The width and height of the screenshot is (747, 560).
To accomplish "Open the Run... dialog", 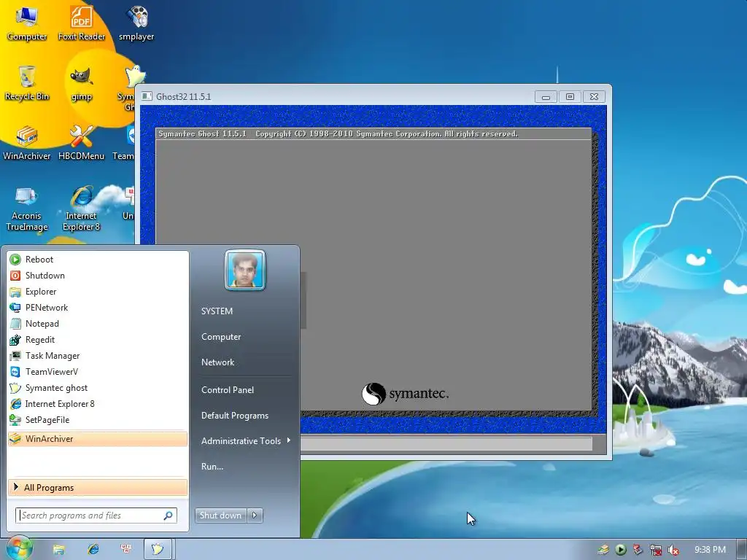I will (x=212, y=467).
